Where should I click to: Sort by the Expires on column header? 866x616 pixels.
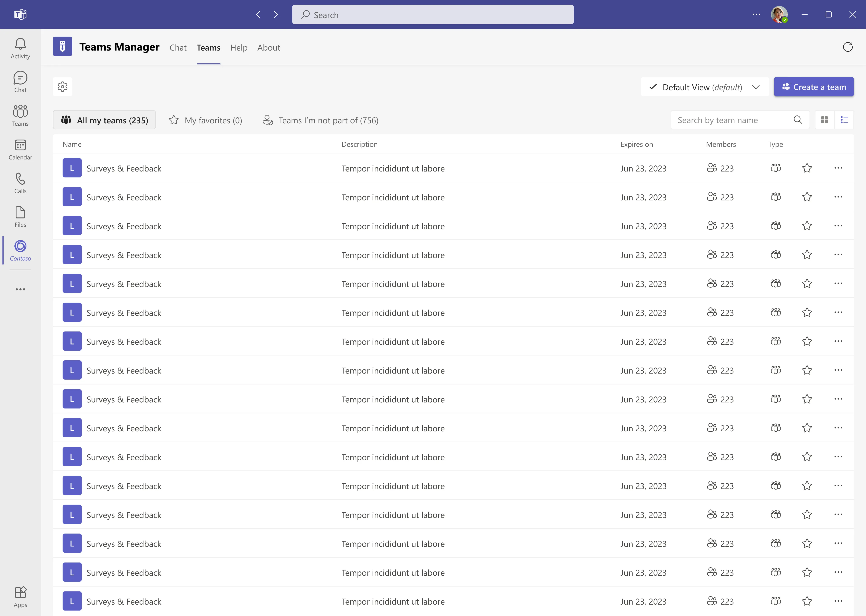637,144
